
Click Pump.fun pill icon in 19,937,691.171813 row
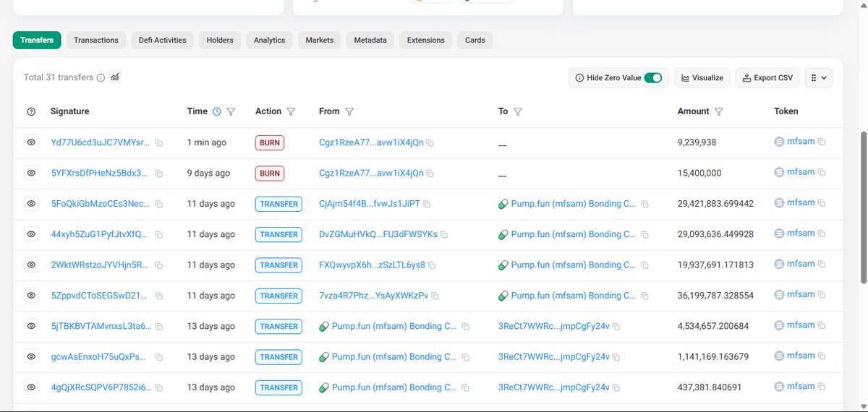[x=503, y=265]
